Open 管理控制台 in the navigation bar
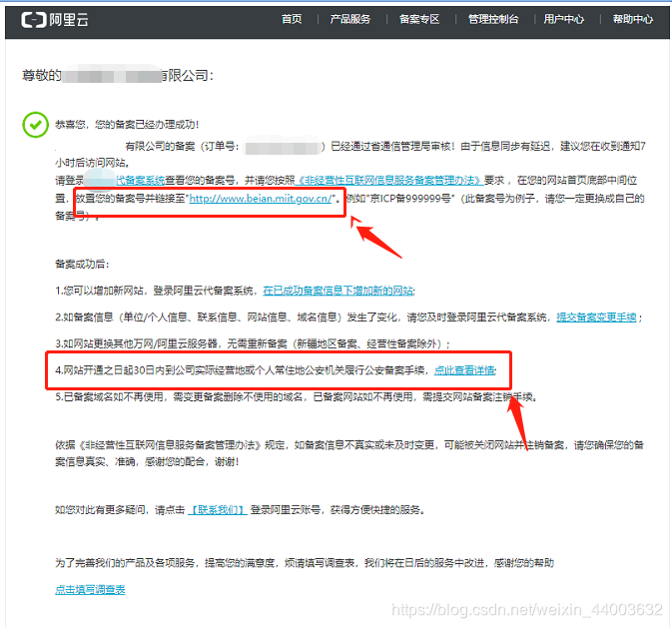 (x=493, y=19)
